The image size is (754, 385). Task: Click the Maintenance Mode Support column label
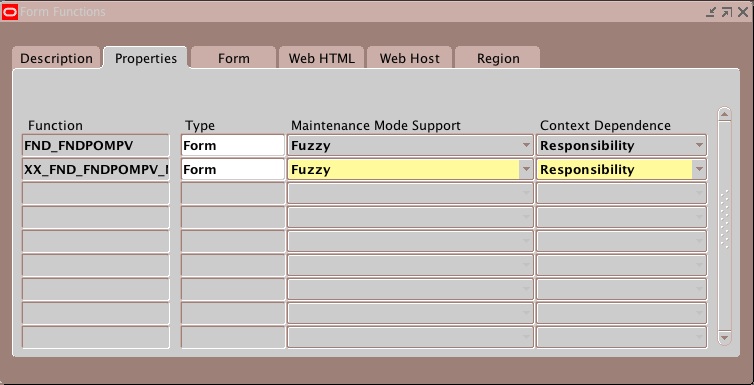tap(376, 125)
